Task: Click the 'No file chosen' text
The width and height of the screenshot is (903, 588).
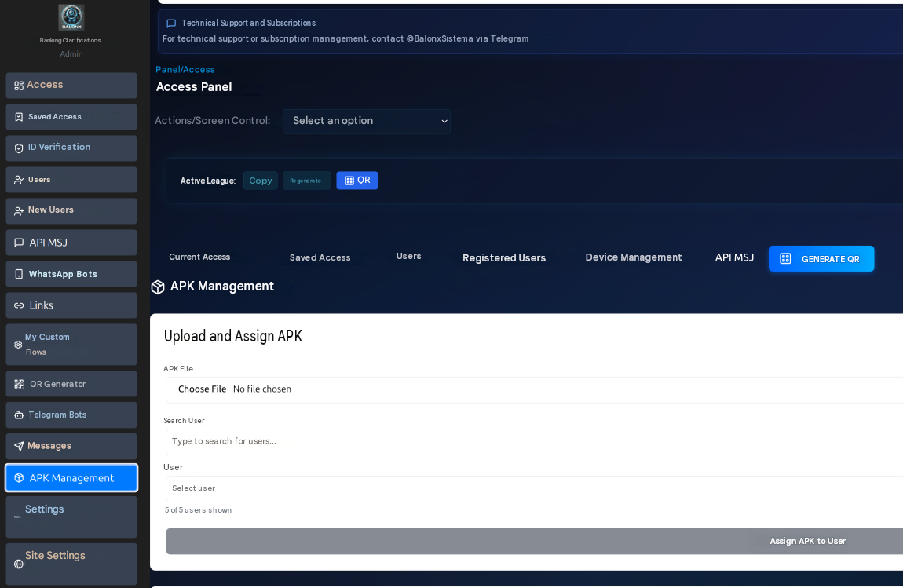Action: [x=262, y=389]
